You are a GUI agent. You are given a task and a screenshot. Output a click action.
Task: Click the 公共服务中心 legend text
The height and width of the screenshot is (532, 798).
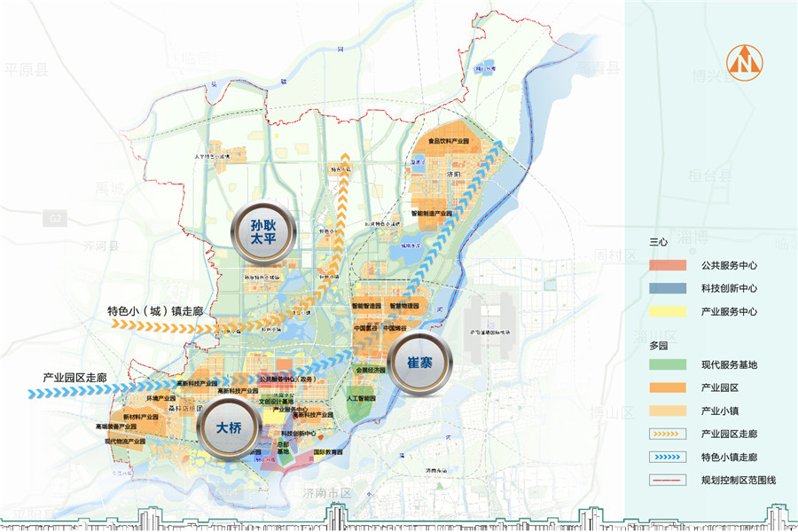[x=730, y=265]
